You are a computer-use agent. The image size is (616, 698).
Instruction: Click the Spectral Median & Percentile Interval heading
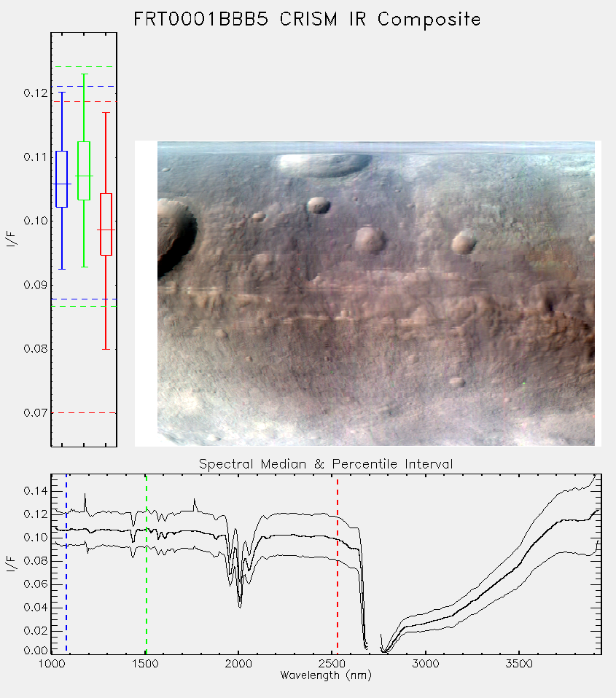pyautogui.click(x=326, y=464)
